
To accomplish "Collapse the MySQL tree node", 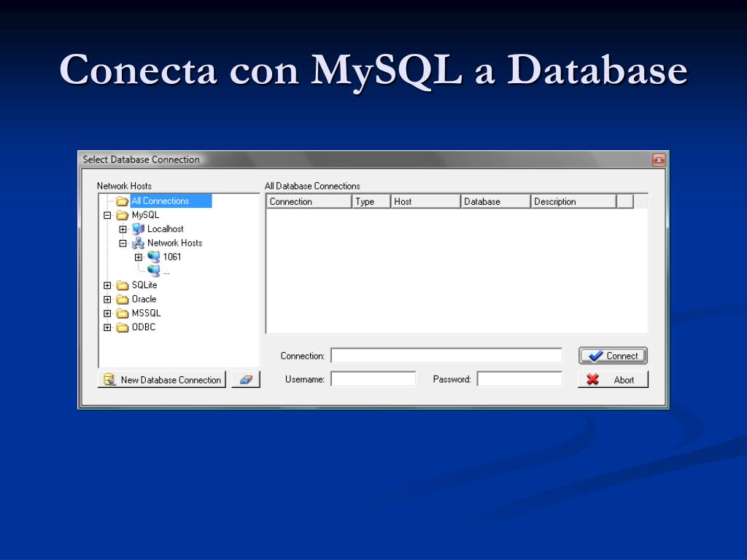I will pos(107,215).
